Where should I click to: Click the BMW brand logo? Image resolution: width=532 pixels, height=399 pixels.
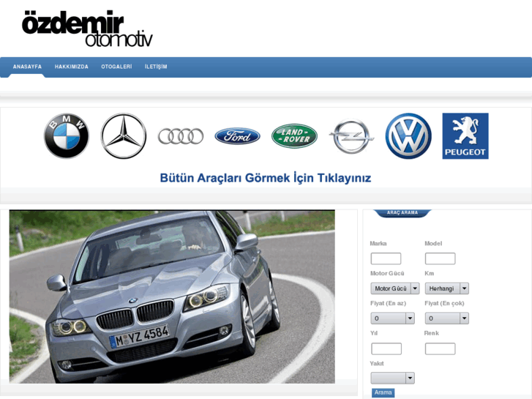(67, 136)
